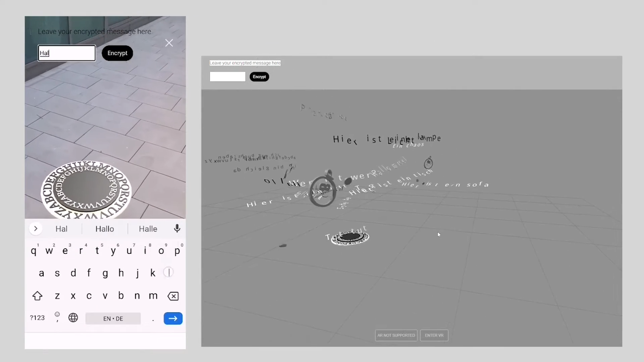Viewport: 644px width, 362px height.
Task: Tap the emoji comma key
Action: [x=57, y=317]
